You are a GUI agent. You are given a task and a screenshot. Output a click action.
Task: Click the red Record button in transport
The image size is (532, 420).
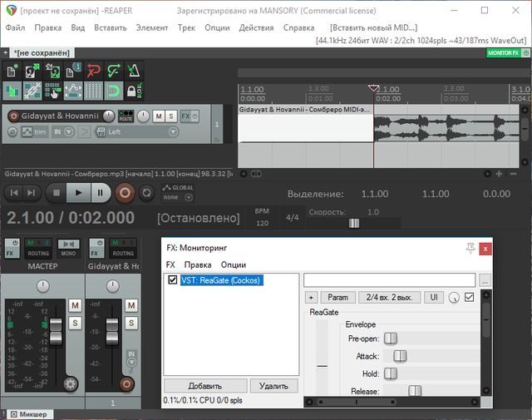(x=125, y=193)
